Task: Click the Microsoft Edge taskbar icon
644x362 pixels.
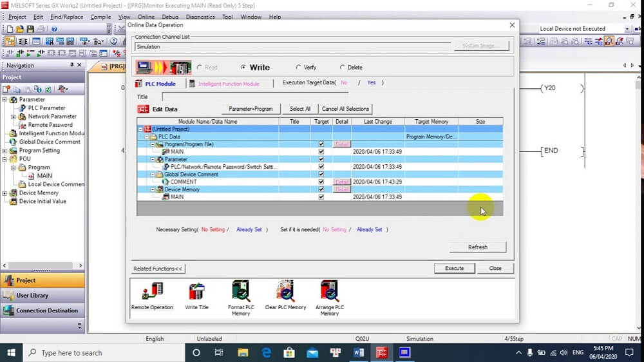Action: pyautogui.click(x=266, y=352)
